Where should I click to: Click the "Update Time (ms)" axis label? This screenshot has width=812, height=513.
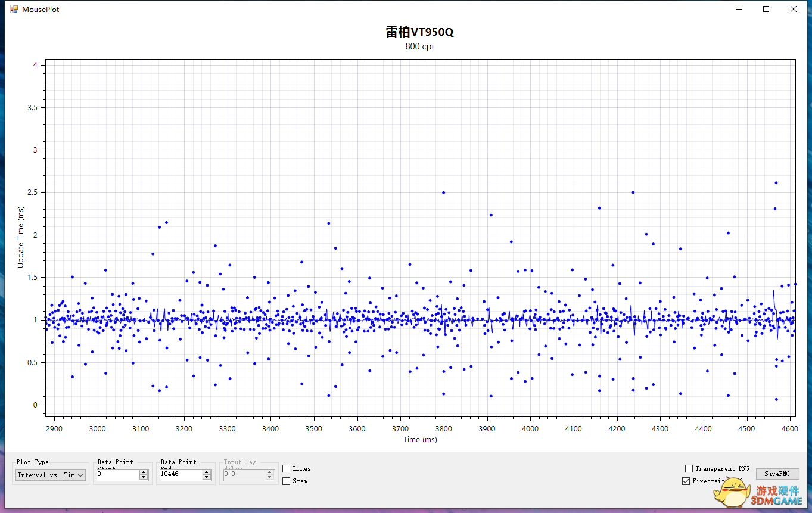coord(21,237)
